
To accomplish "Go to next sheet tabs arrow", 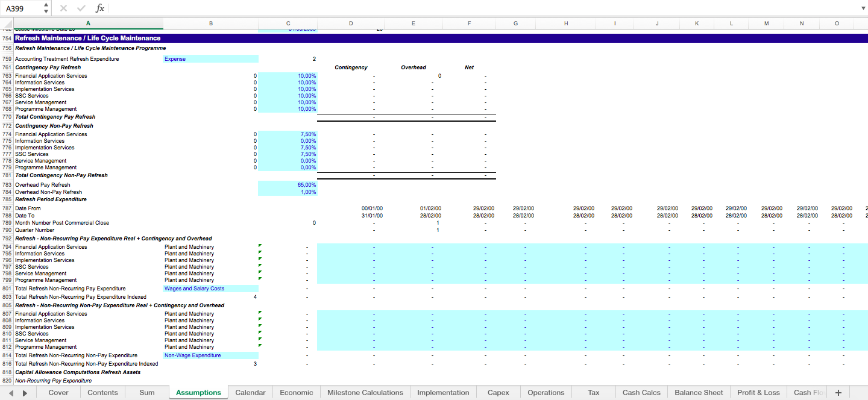I will [25, 393].
